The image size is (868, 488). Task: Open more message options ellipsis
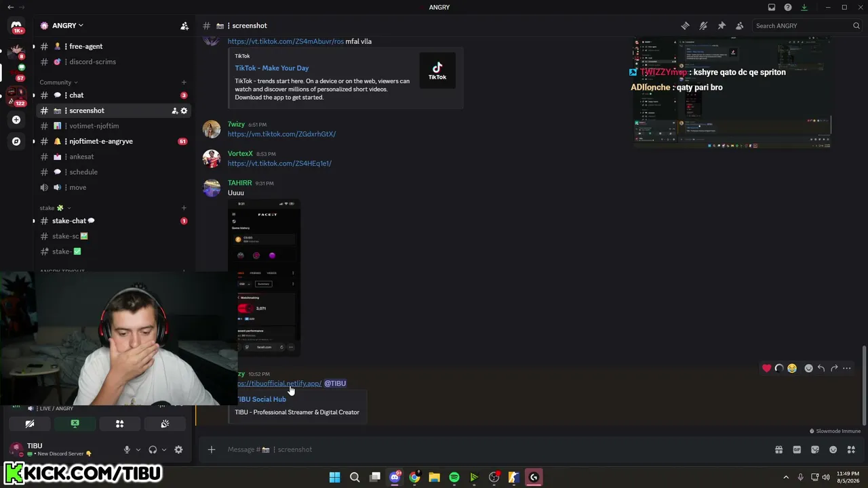tap(847, 368)
